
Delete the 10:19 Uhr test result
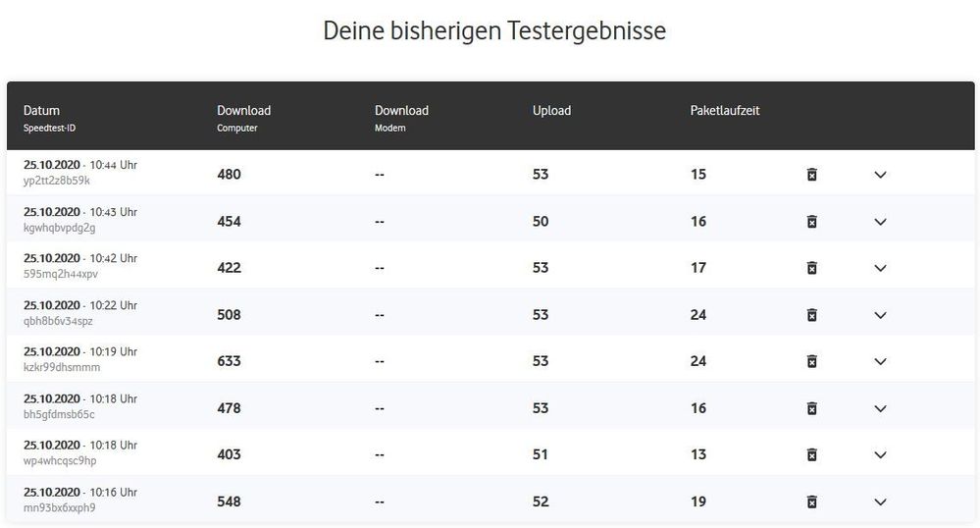pyautogui.click(x=811, y=361)
